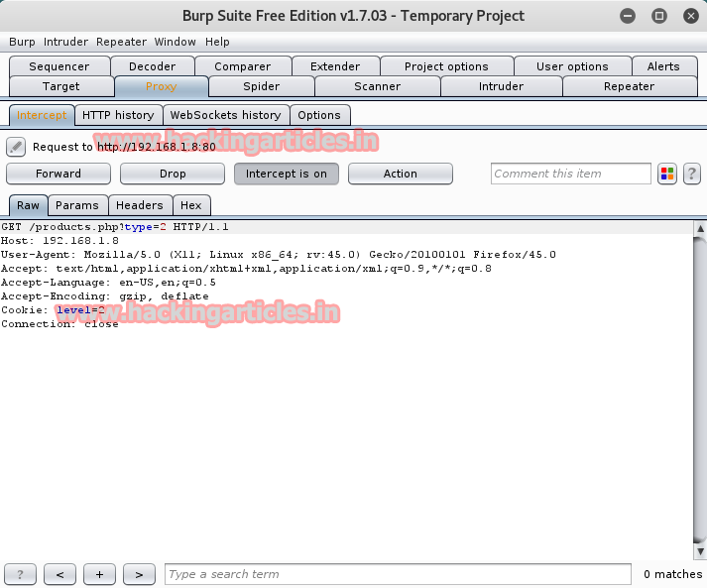This screenshot has width=707, height=588.
Task: Select the Raw request view tab
Action: (x=28, y=205)
